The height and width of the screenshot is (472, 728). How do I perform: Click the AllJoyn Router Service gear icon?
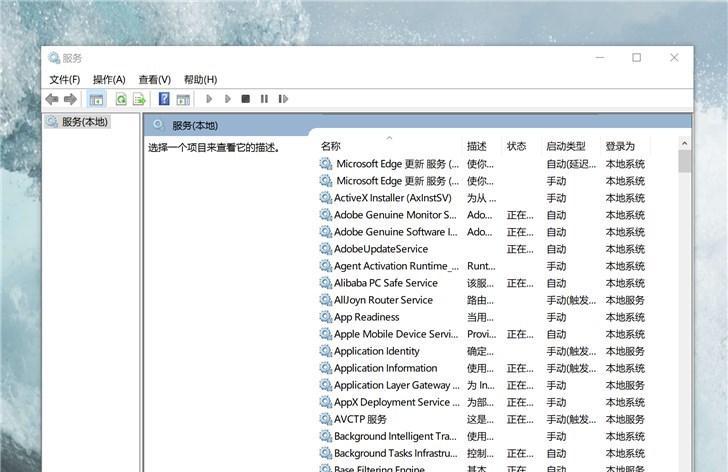click(x=325, y=300)
